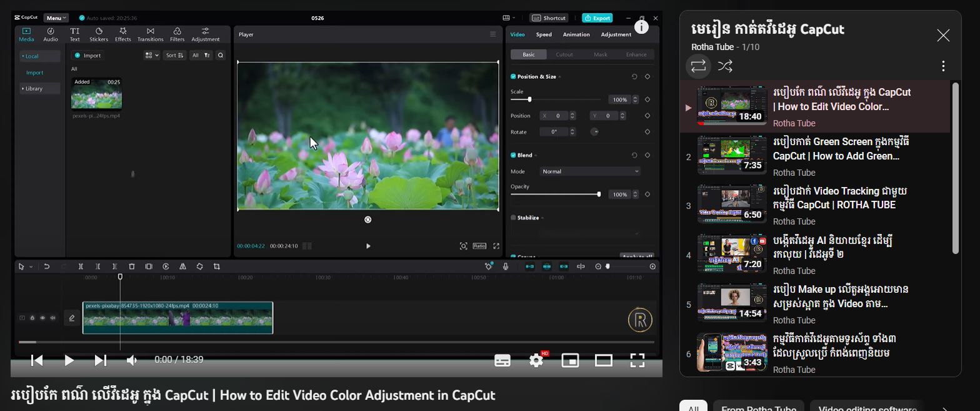Click the reverse playback icon in timeline toolbar
The image size is (980, 411).
pyautogui.click(x=166, y=266)
